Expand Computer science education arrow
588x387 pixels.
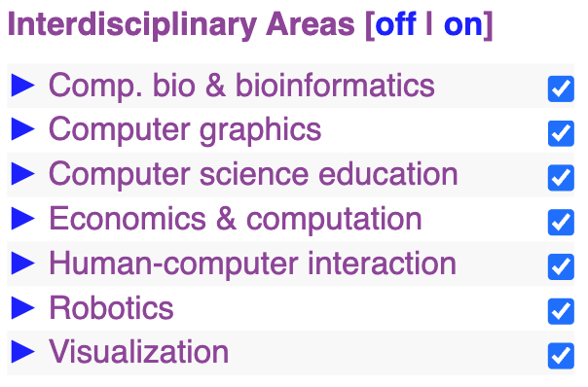(22, 174)
